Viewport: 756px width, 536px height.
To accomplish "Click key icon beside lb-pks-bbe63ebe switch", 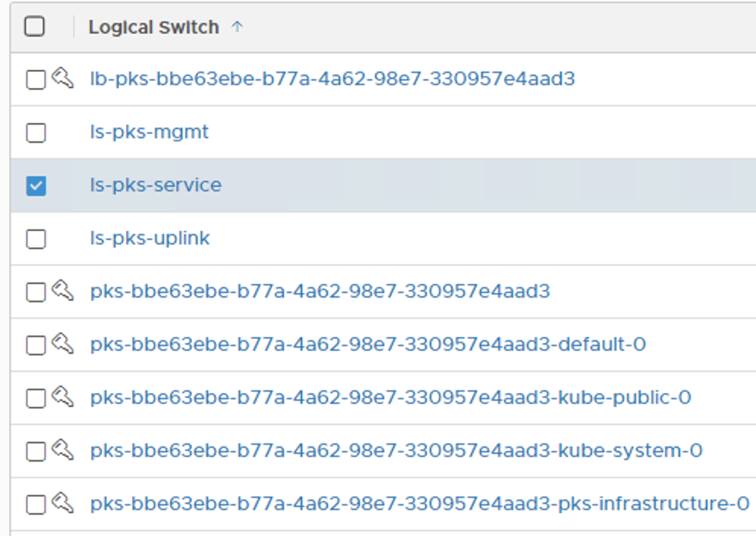I will (x=63, y=77).
